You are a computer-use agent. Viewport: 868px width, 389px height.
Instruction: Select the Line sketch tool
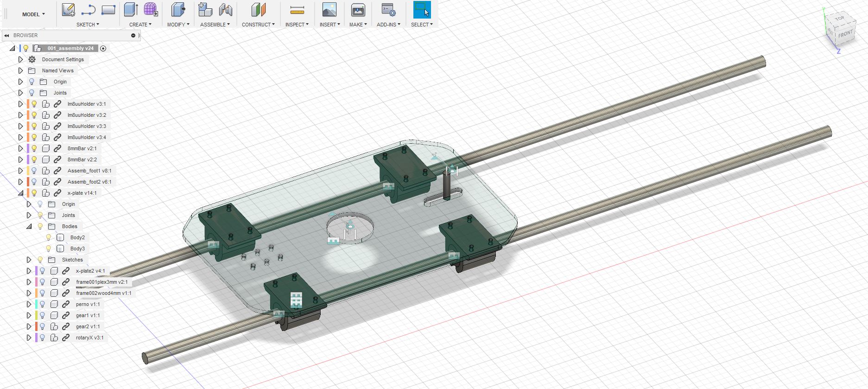pos(88,10)
